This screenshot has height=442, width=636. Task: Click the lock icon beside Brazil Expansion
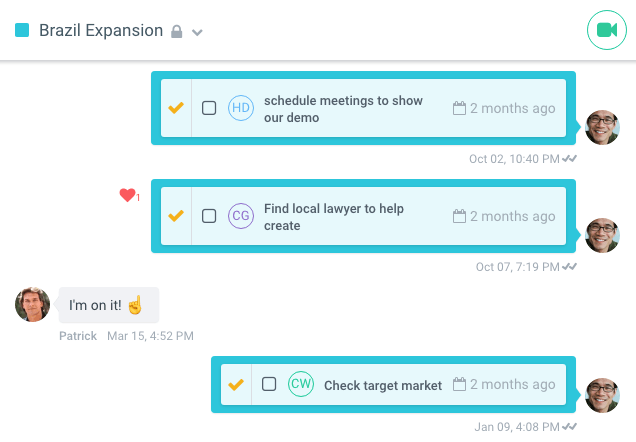[177, 32]
